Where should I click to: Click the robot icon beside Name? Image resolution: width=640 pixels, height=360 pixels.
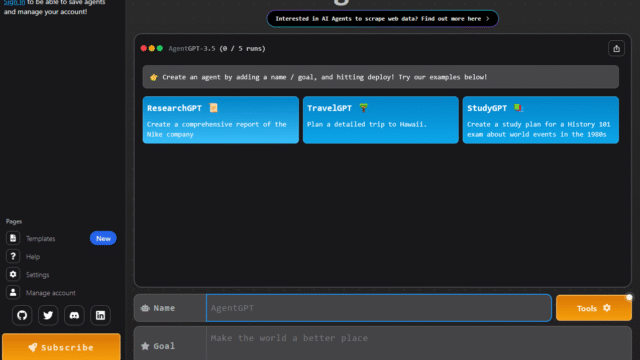[145, 308]
